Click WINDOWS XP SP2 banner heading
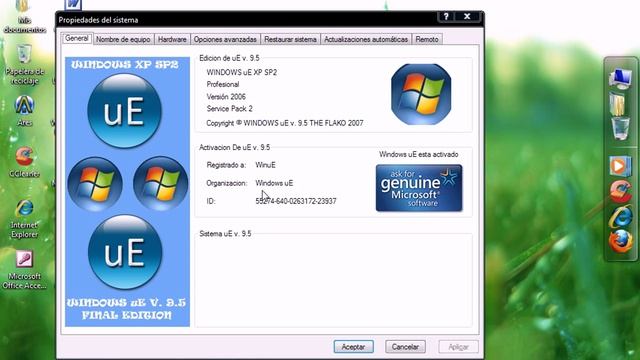Screen dimensions: 640x360 click(125, 64)
